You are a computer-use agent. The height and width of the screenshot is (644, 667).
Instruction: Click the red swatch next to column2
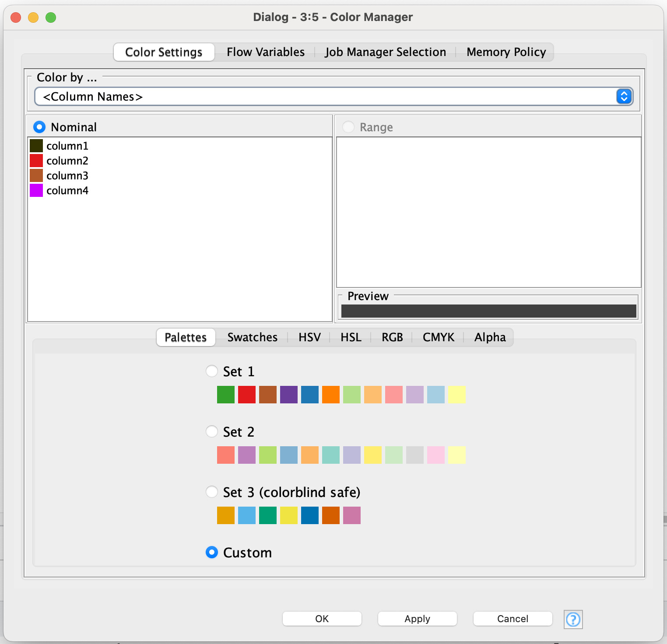[x=37, y=160]
